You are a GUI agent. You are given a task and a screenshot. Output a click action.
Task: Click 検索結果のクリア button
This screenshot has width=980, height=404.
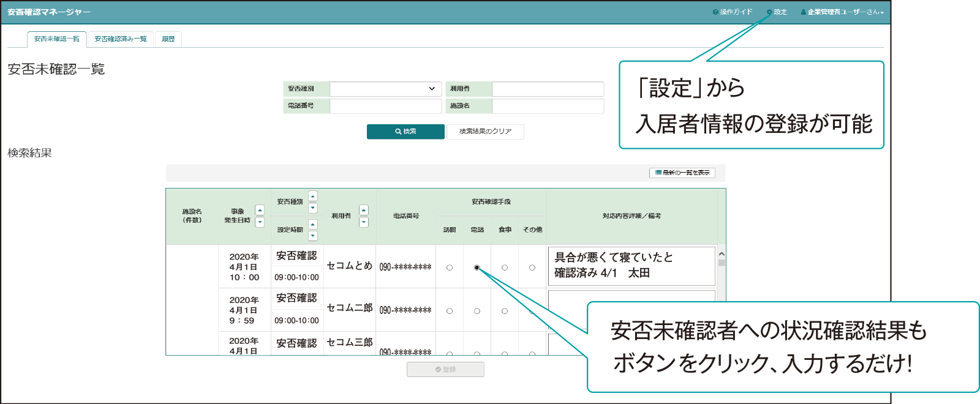[x=486, y=132]
